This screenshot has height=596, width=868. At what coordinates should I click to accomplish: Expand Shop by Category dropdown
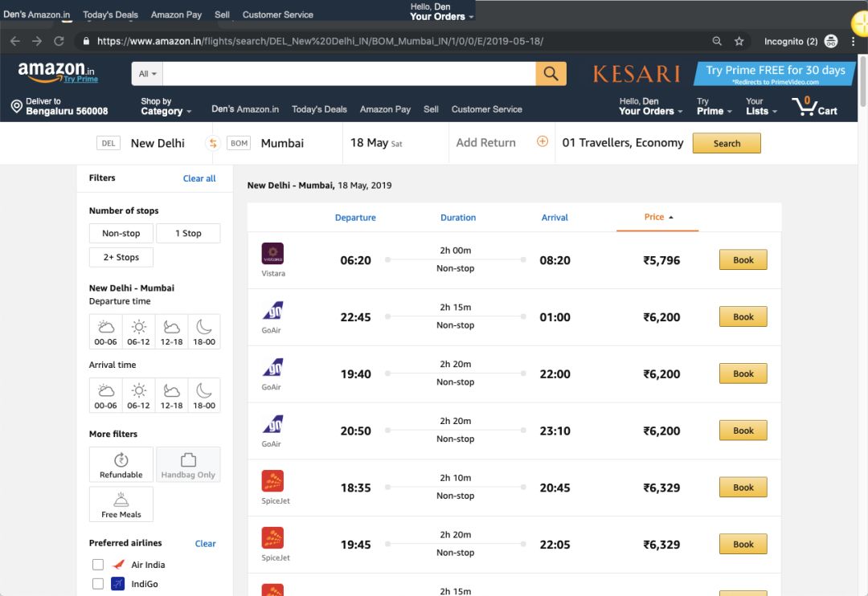tap(166, 106)
